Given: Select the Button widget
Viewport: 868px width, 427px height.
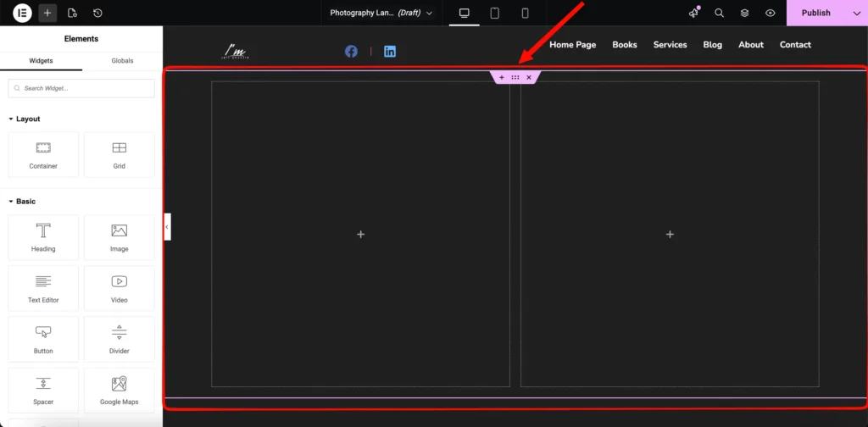Looking at the screenshot, I should tap(43, 339).
